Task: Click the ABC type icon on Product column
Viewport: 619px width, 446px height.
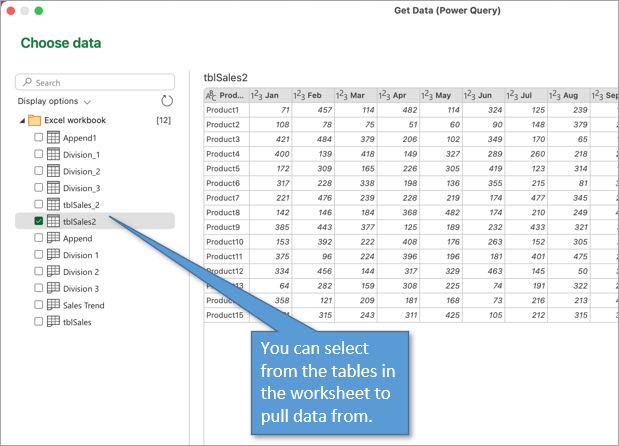Action: [x=212, y=95]
